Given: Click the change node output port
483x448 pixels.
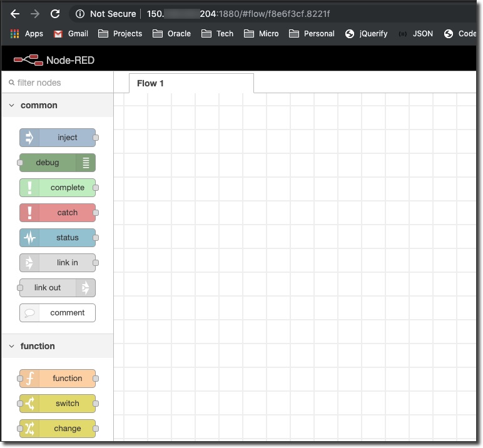Looking at the screenshot, I should pyautogui.click(x=96, y=429).
